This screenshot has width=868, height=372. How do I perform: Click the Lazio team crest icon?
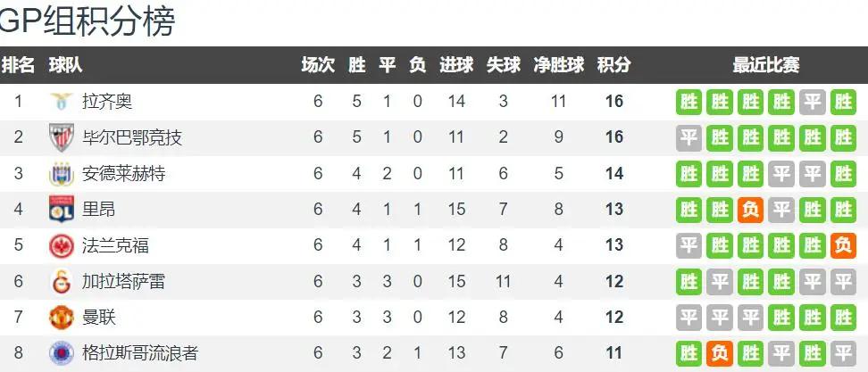61,102
